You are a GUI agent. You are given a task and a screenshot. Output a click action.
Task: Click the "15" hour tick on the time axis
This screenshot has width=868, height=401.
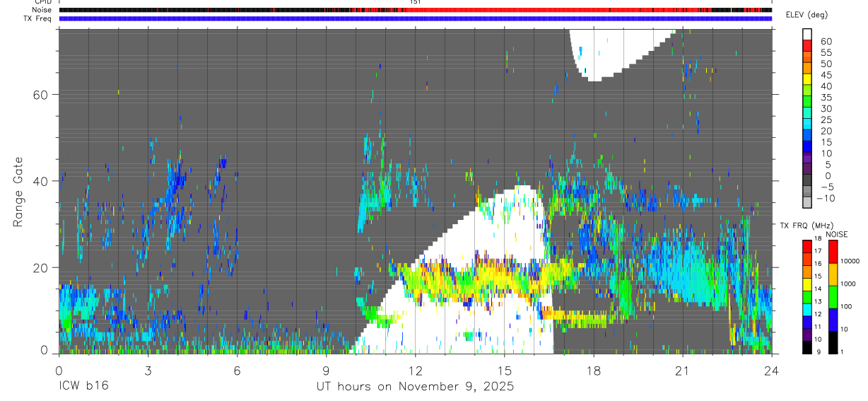[504, 370]
